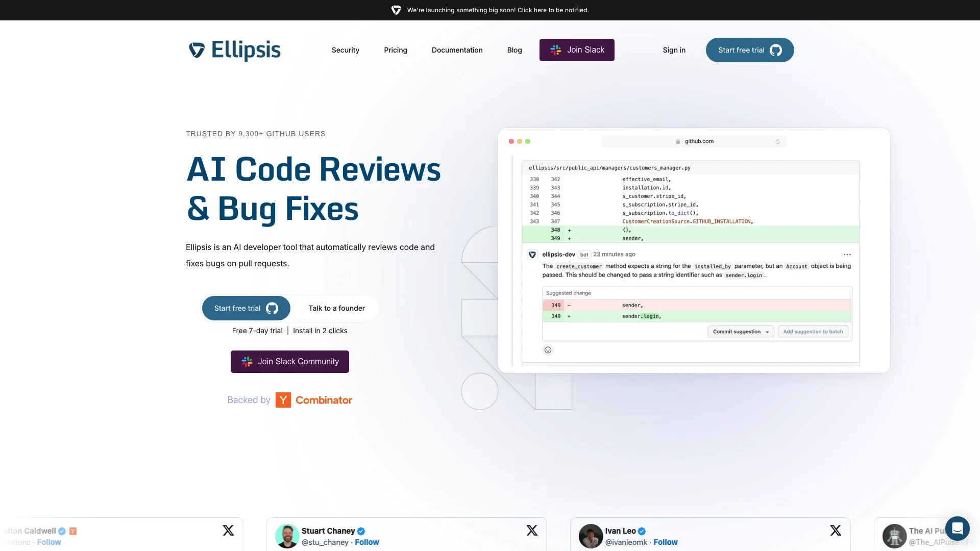The image size is (980, 551).
Task: Follow @ivanleomk
Action: pyautogui.click(x=666, y=542)
